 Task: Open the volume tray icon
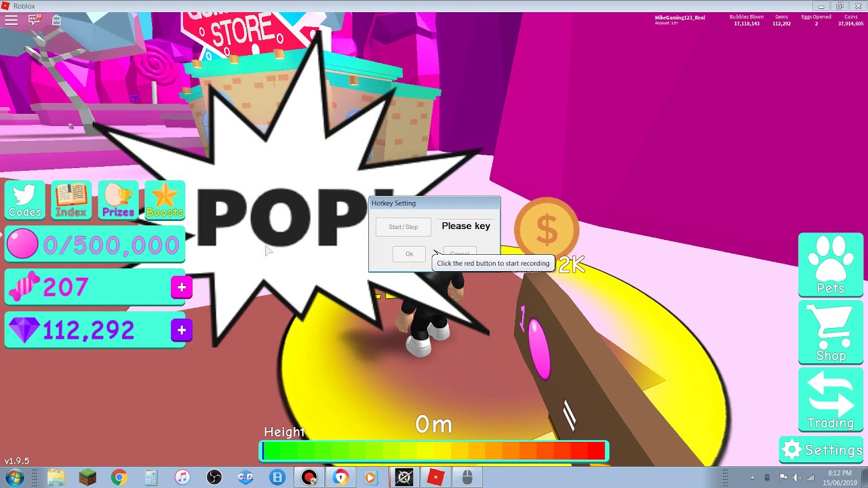796,478
